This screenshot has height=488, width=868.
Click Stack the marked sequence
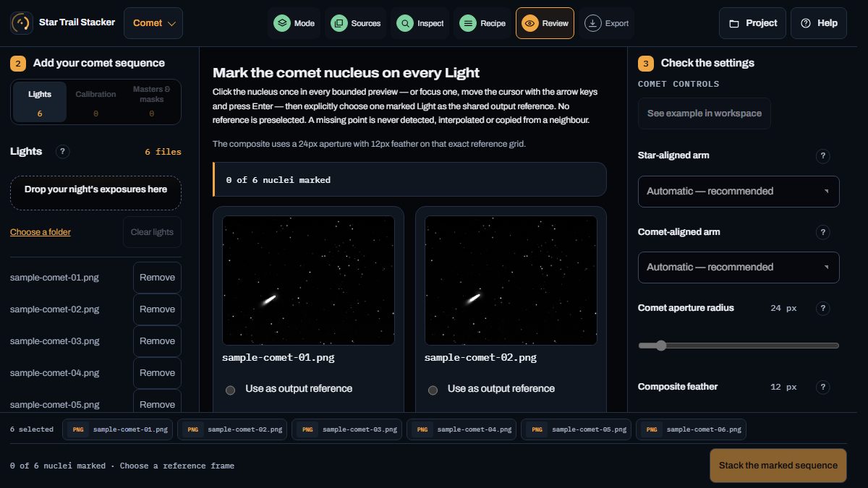click(x=778, y=466)
